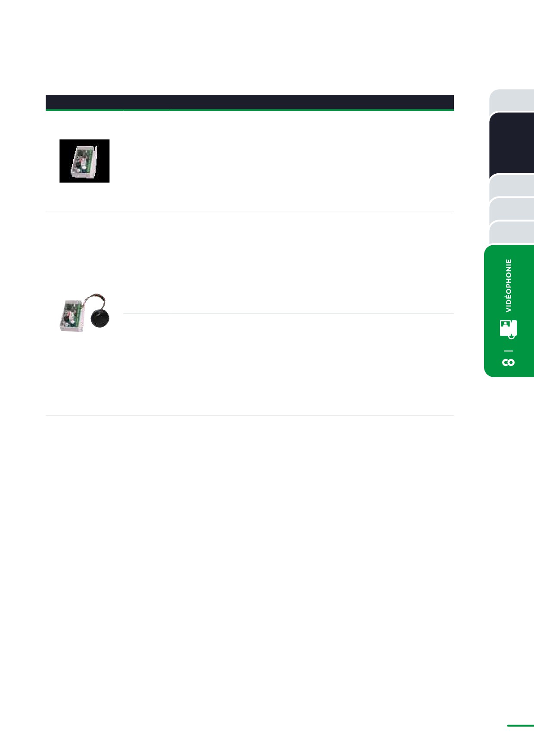Click the video intercom icon in green tab
The height and width of the screenshot is (756, 534).
tap(508, 329)
